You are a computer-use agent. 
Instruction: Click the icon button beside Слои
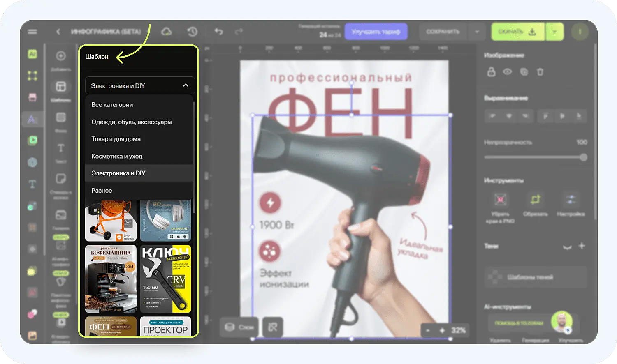(x=273, y=327)
